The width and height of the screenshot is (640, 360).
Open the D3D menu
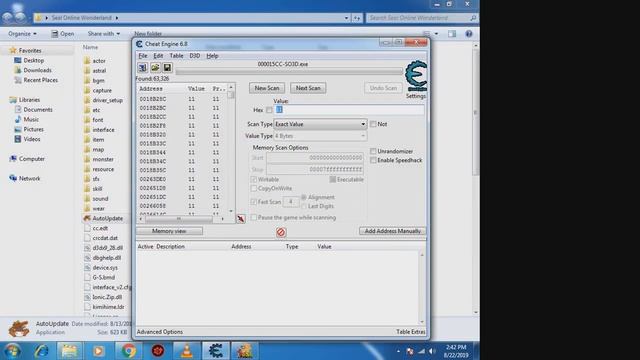pos(194,56)
